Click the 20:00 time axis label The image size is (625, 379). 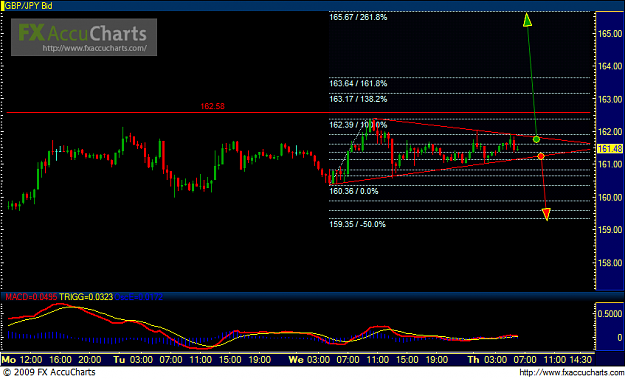pyautogui.click(x=90, y=360)
